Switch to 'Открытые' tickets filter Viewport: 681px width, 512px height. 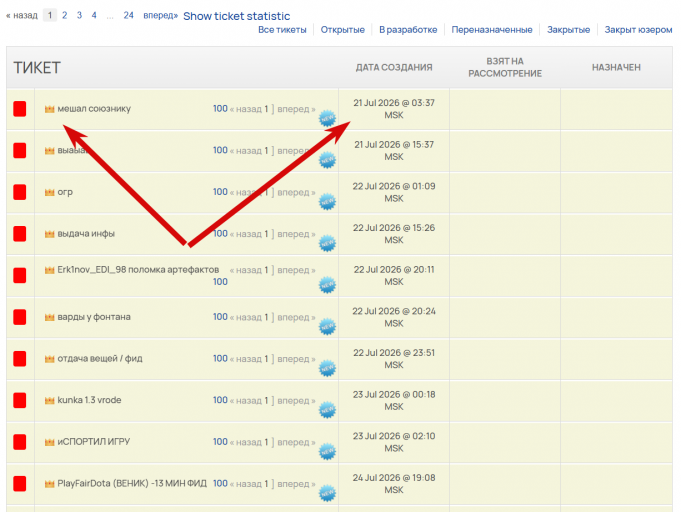[x=343, y=30]
